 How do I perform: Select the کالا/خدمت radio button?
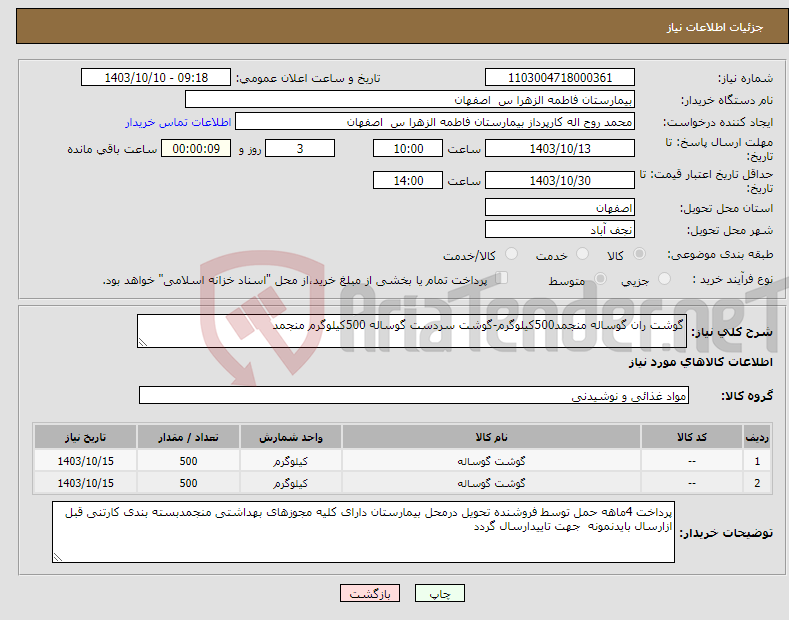pos(511,254)
